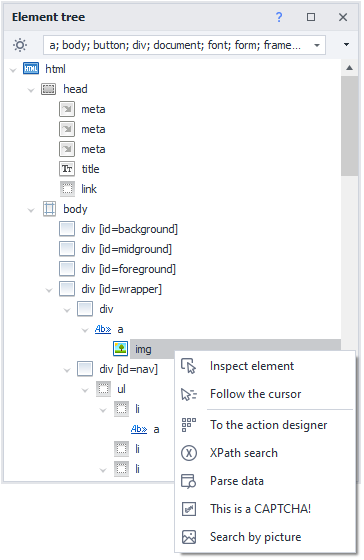Click the div id=foreground icon
Screen dimensions: 364x560
(x=67, y=269)
